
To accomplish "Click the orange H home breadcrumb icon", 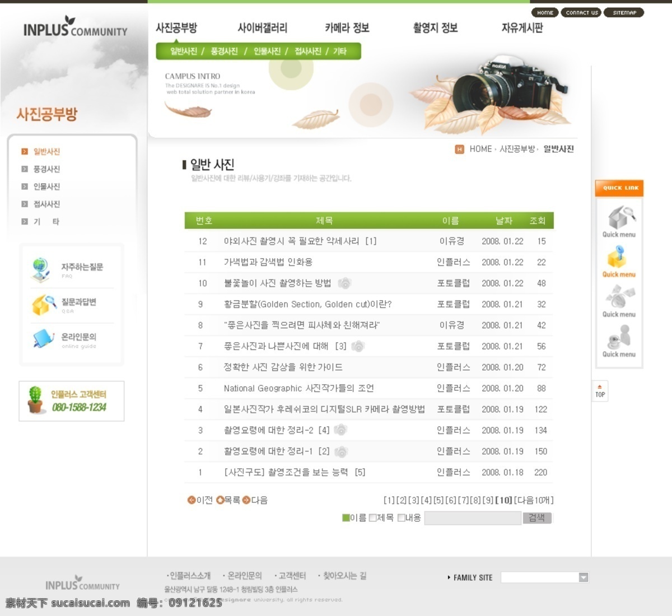I will coord(459,149).
